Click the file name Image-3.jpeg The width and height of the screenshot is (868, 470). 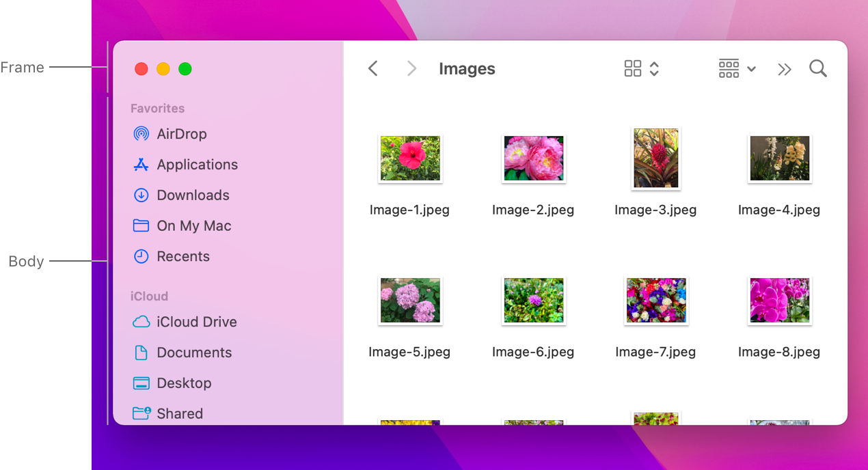tap(655, 210)
